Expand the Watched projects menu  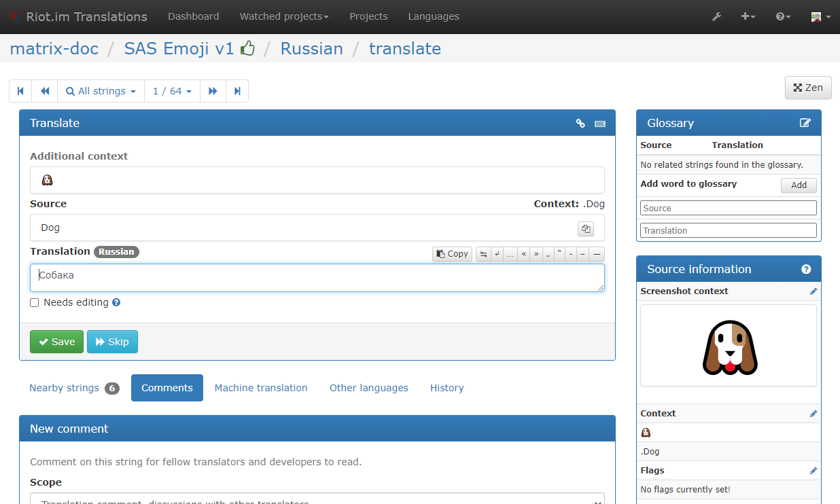tap(284, 16)
